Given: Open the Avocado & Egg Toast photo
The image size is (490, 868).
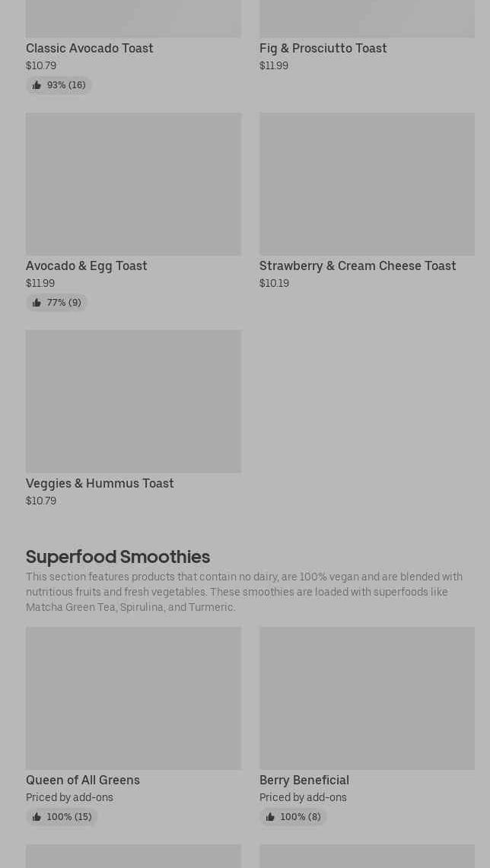Looking at the screenshot, I should click(133, 184).
